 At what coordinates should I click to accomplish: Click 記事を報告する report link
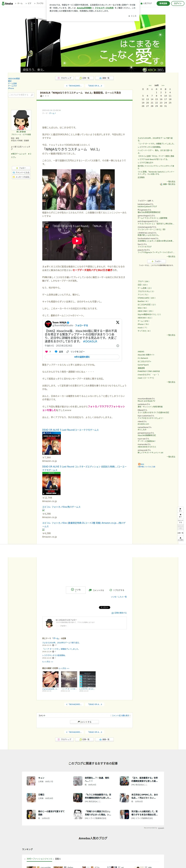click(x=119, y=613)
